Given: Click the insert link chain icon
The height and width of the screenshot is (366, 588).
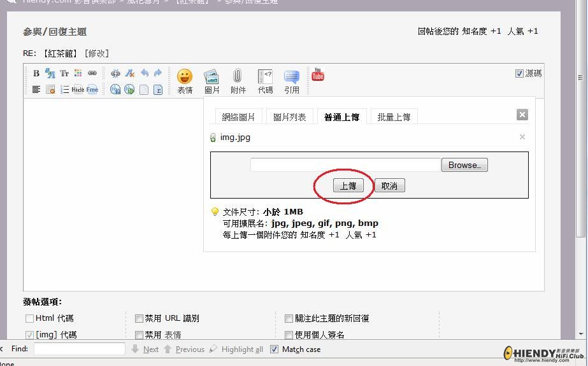Looking at the screenshot, I should click(92, 73).
